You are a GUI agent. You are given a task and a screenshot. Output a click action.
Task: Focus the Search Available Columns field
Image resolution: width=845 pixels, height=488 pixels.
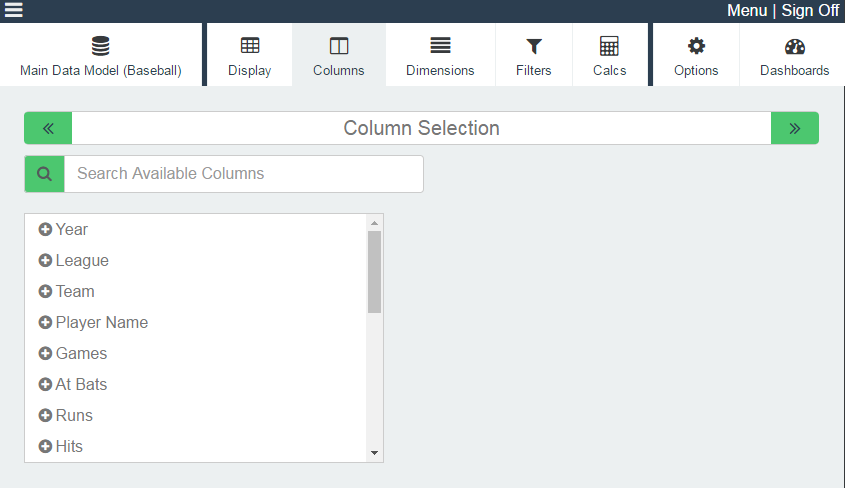(x=244, y=174)
